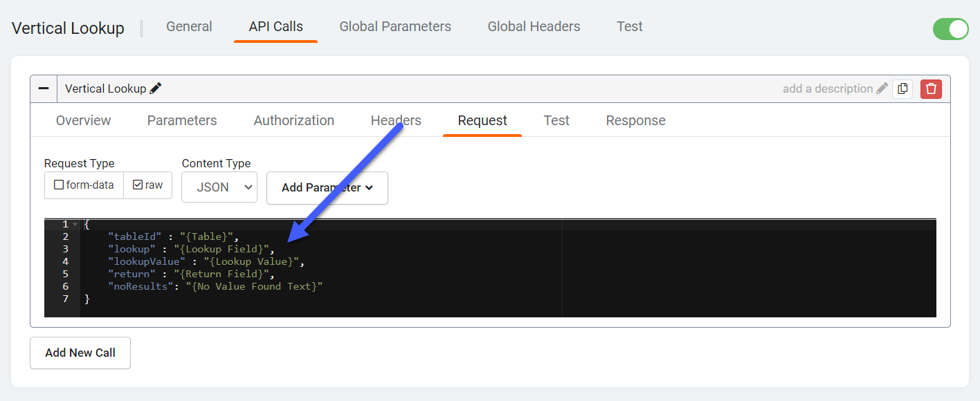
Task: Click the "lookupValue" line in the editor
Action: pos(206,261)
